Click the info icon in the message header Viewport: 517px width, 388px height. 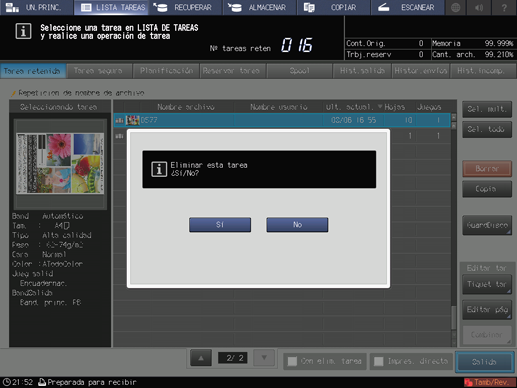point(23,31)
